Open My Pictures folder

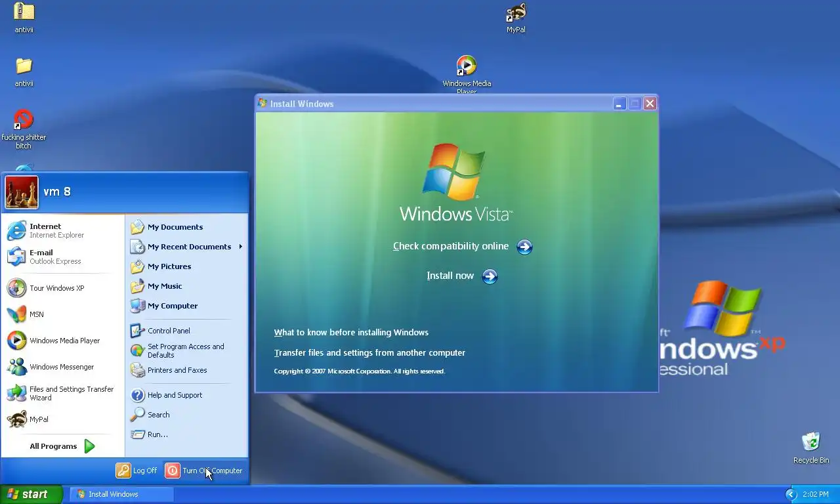186,266
